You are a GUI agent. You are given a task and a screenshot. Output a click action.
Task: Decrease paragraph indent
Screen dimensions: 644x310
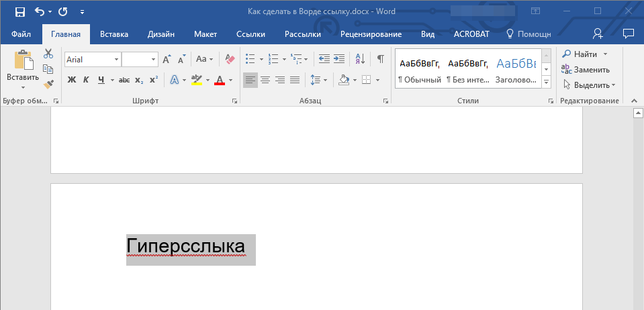click(324, 59)
